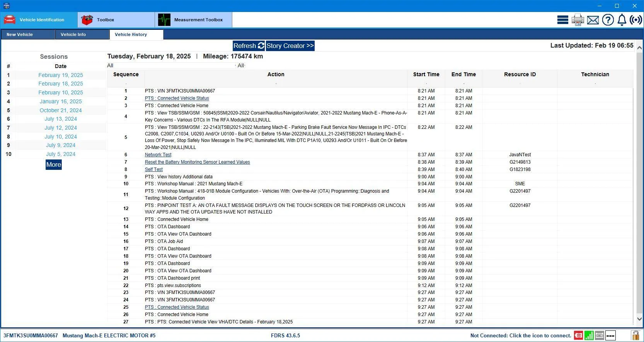This screenshot has width=644, height=342.
Task: Open the February 19, 2025 session
Action: (x=61, y=75)
